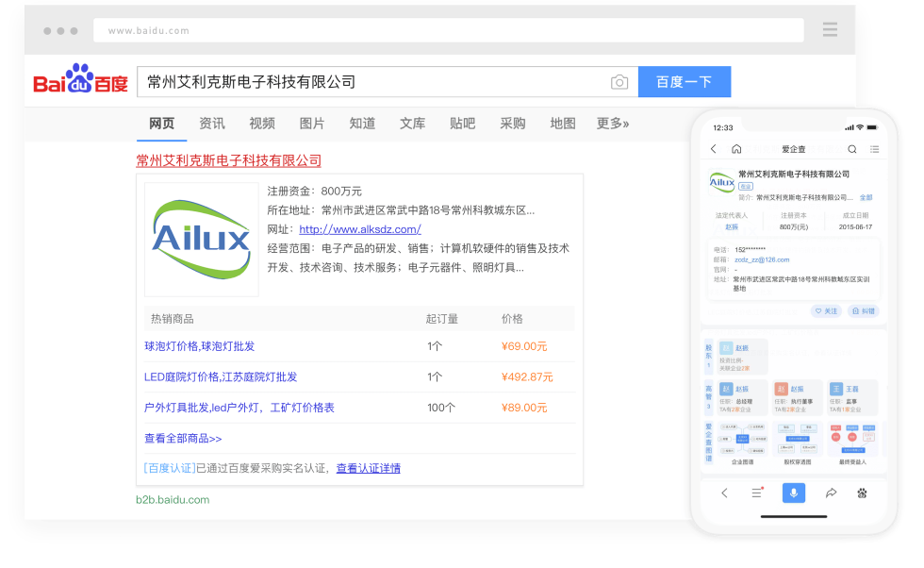Tap the 800万(元) registered capital value

click(x=794, y=227)
